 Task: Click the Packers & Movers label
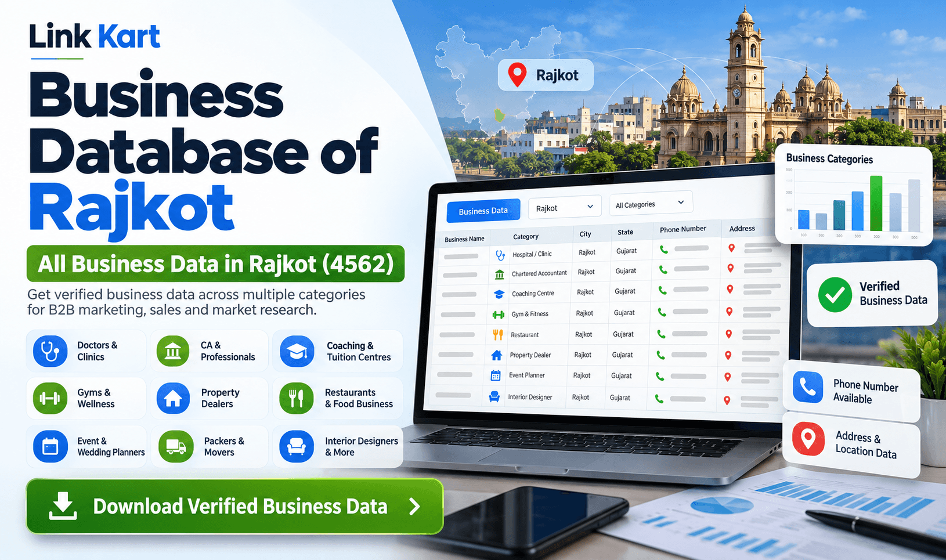click(224, 447)
